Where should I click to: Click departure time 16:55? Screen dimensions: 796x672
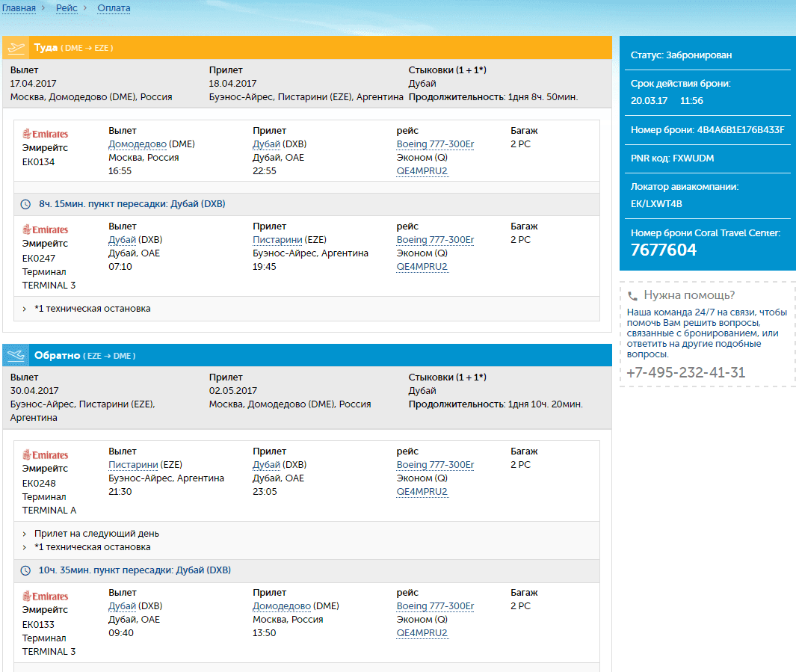[x=120, y=171]
